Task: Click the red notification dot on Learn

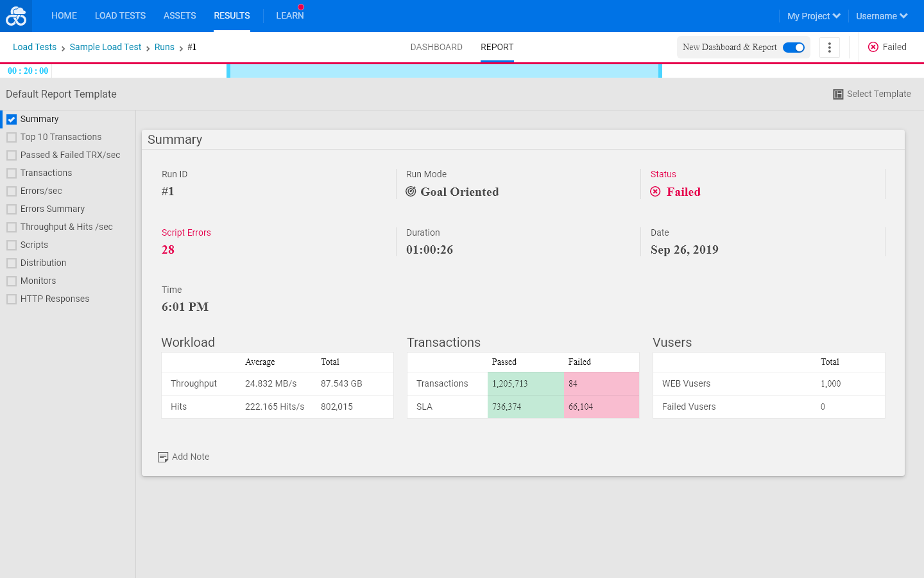Action: pos(301,7)
